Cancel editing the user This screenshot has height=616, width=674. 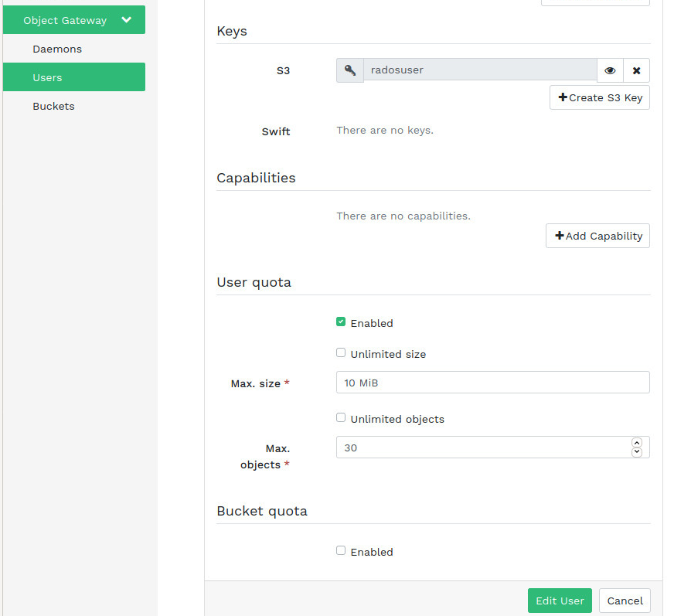[625, 601]
